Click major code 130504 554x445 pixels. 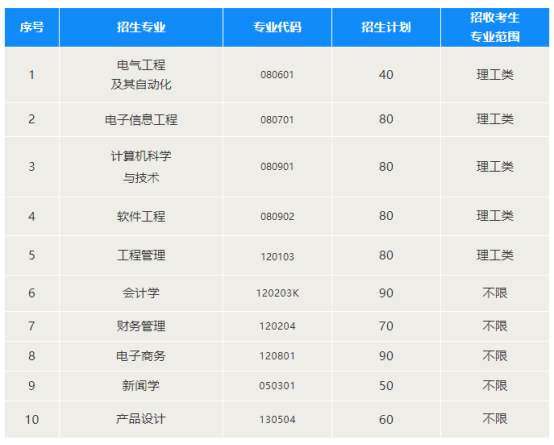(x=277, y=420)
